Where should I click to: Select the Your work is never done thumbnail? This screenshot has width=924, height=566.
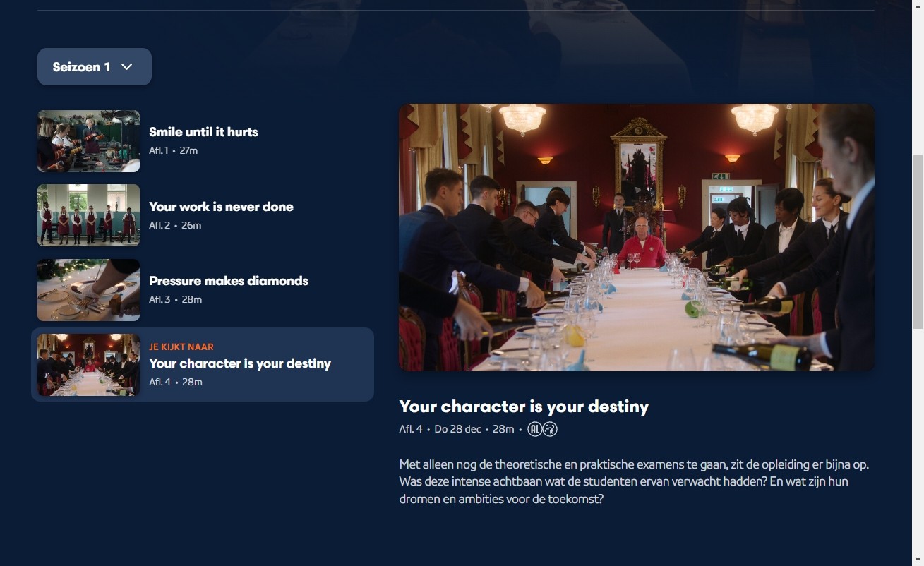coord(88,215)
